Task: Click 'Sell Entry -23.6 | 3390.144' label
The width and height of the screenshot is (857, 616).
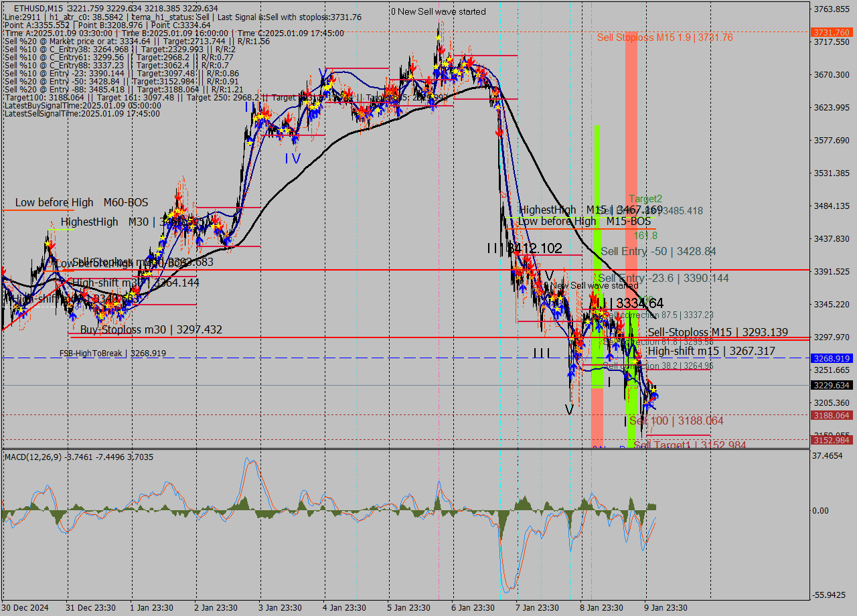Action: point(664,278)
